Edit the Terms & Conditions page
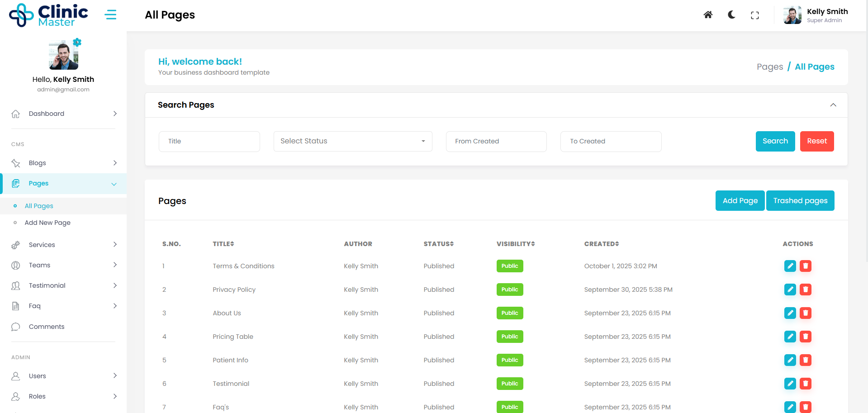This screenshot has width=868, height=413. (790, 266)
